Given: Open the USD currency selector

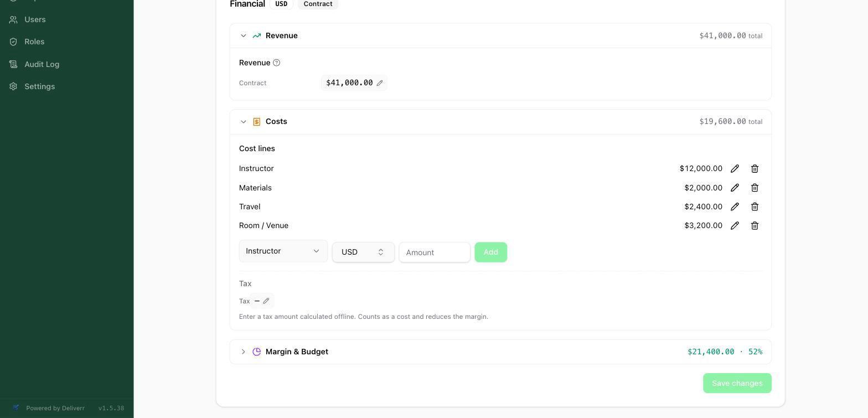Looking at the screenshot, I should pos(363,252).
